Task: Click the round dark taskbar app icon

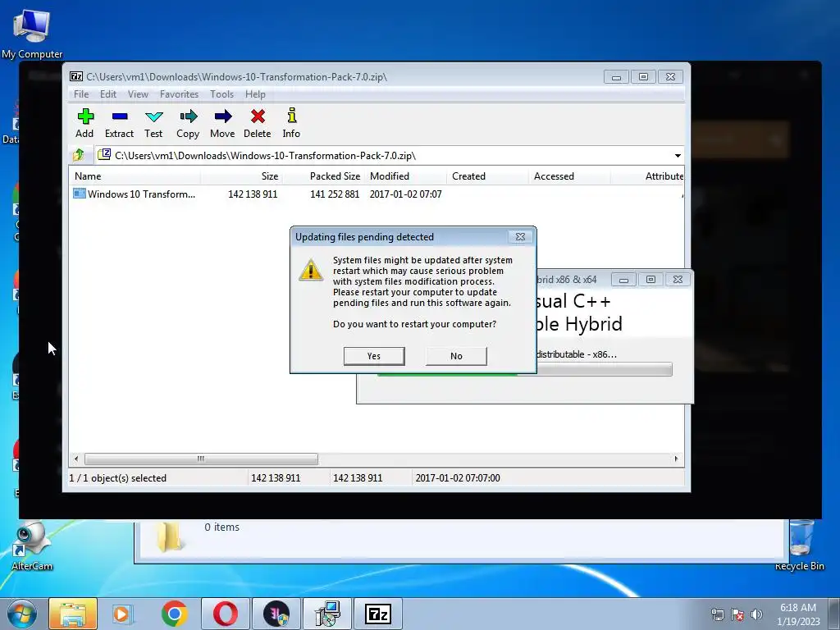Action: 276,614
